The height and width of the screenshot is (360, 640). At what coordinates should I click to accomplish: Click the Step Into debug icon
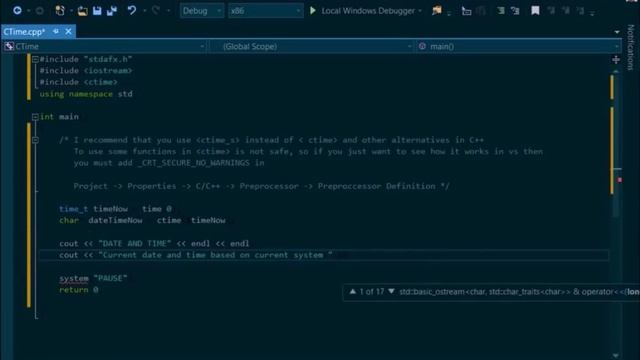(466, 11)
